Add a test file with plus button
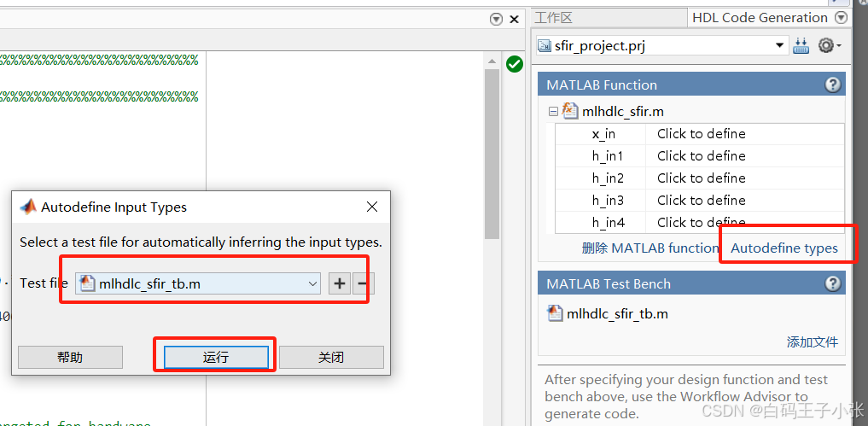 340,283
